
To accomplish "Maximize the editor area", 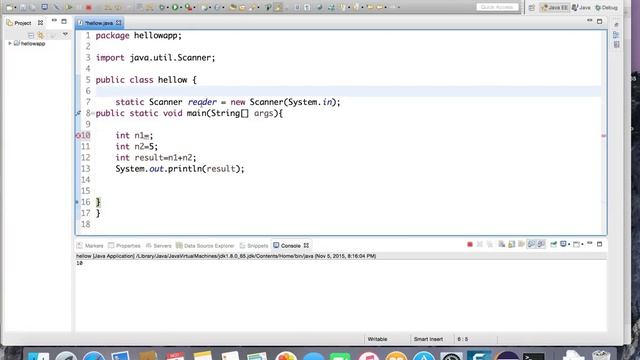I will point(600,21).
